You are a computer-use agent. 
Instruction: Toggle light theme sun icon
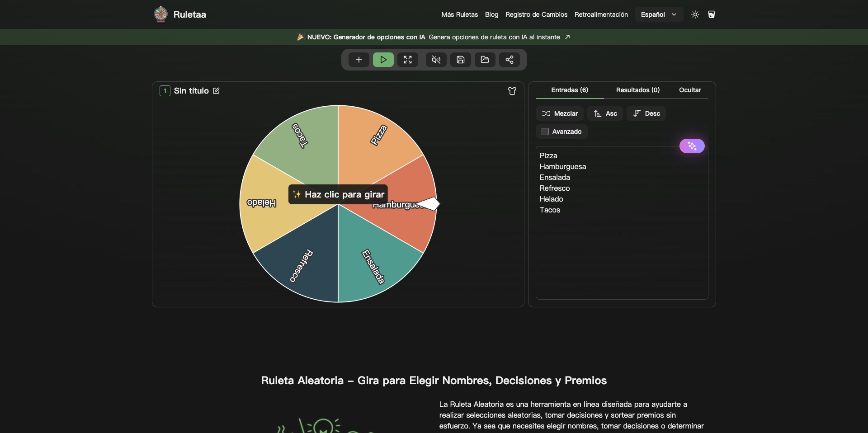pyautogui.click(x=695, y=14)
